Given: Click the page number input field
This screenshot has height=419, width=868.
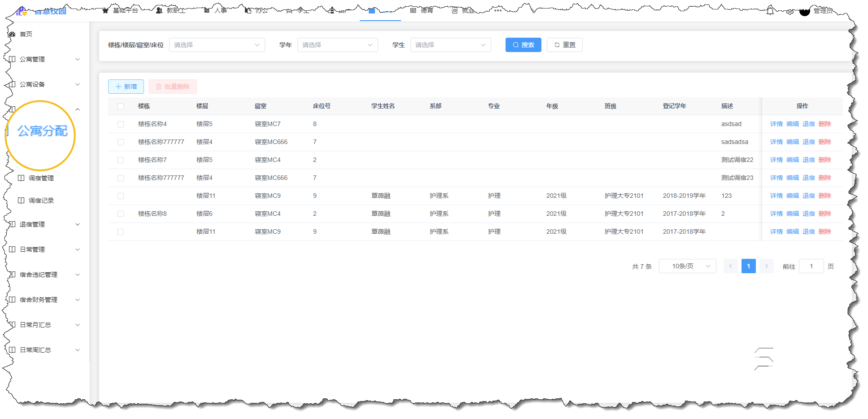Looking at the screenshot, I should pos(811,266).
